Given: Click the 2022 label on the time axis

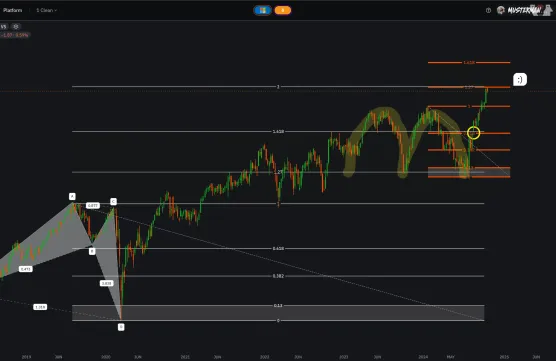Looking at the screenshot, I should [x=264, y=357].
